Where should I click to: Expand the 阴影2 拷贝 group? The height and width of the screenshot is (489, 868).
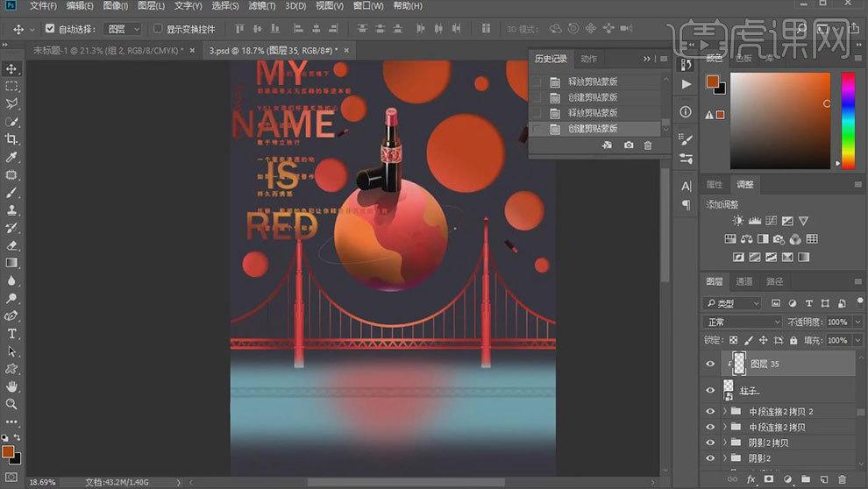pos(724,443)
